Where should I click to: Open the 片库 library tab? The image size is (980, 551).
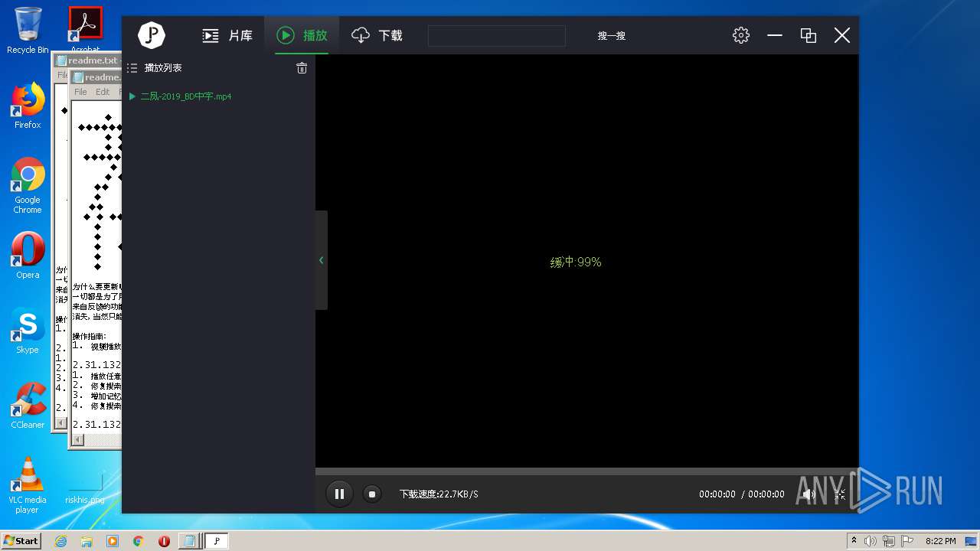point(227,35)
